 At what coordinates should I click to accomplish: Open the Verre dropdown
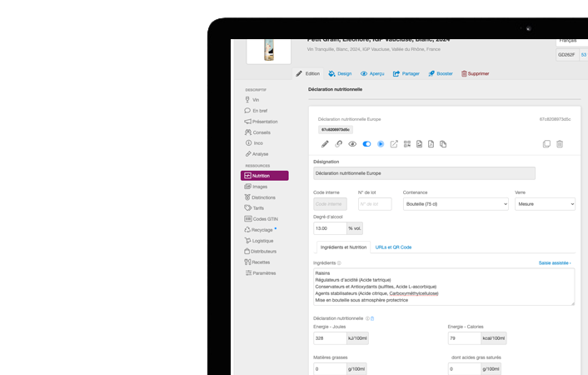click(x=545, y=204)
